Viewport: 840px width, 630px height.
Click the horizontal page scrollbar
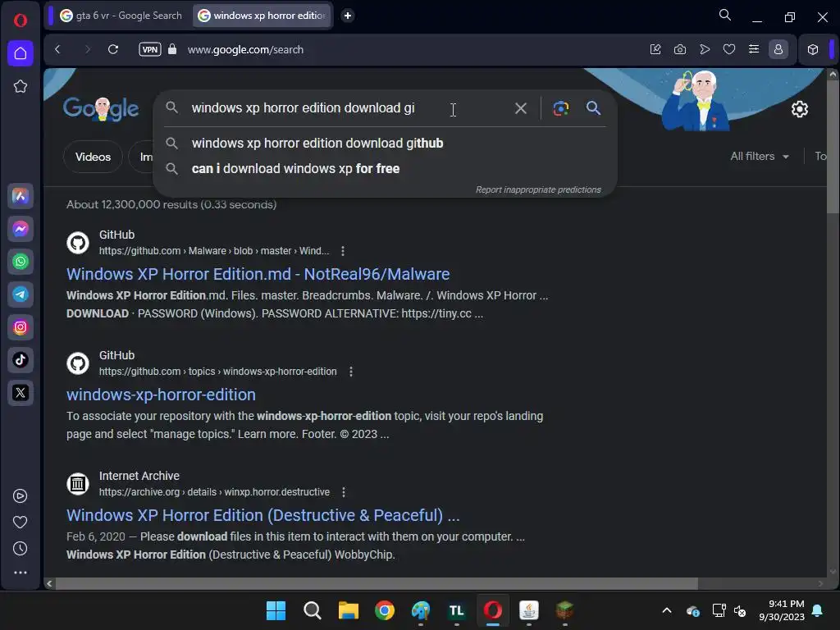(377, 583)
